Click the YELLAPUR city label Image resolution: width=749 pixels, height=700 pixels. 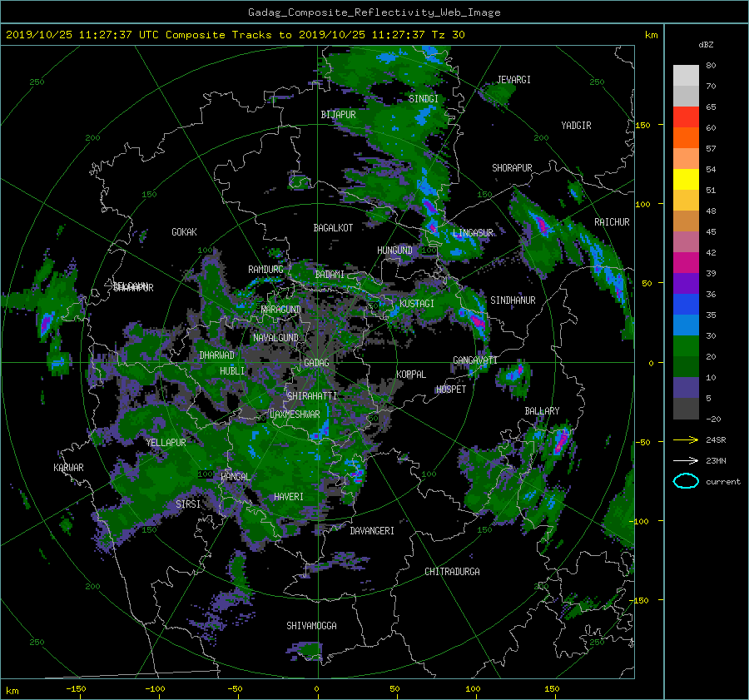[166, 443]
